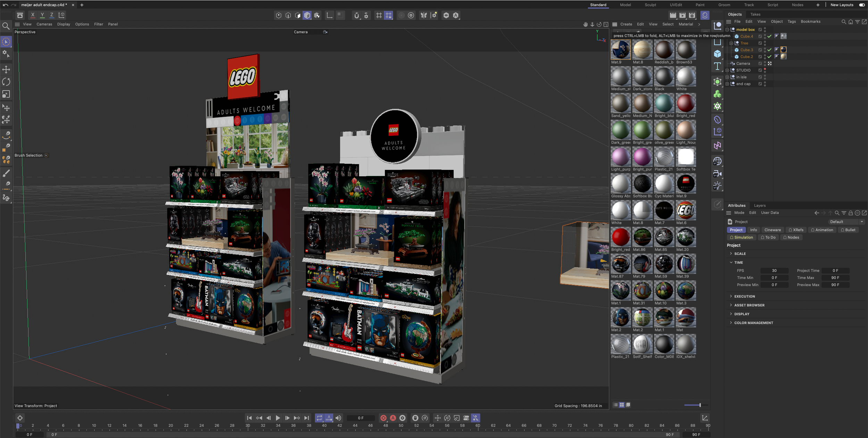Click the Cube primitive icon
Image resolution: width=868 pixels, height=438 pixels.
[717, 54]
